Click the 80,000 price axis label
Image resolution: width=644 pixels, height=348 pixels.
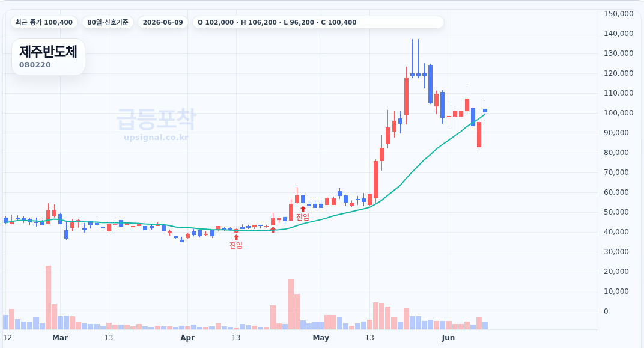[x=616, y=153]
